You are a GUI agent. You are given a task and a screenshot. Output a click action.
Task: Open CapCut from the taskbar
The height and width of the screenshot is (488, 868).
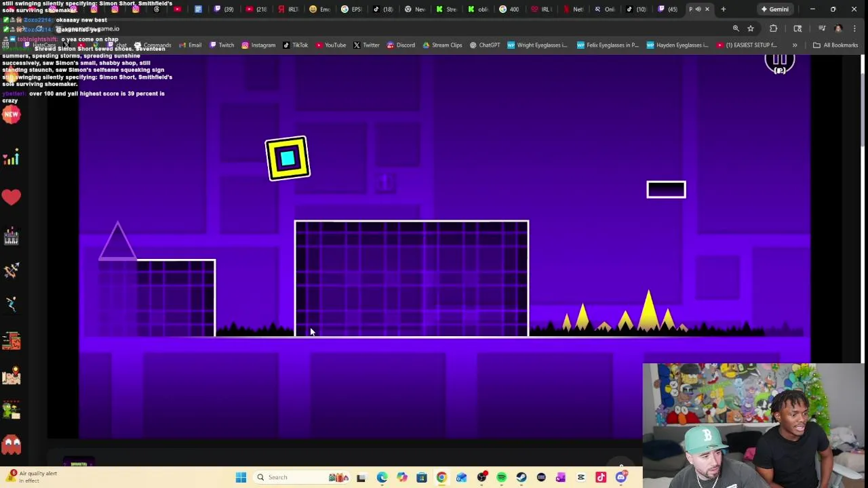coord(580,477)
